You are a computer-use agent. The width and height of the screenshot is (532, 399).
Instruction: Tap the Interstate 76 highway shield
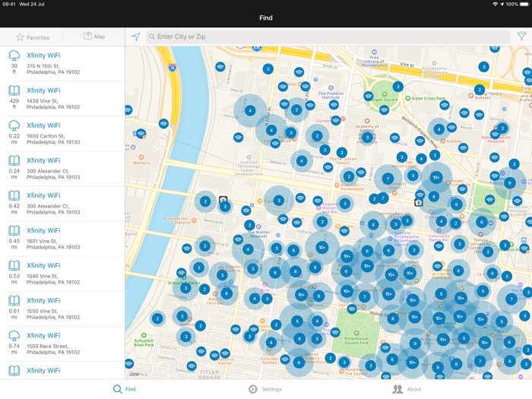click(x=173, y=68)
